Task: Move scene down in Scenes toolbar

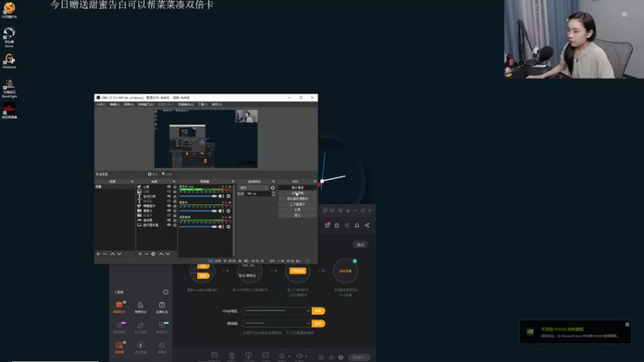Action: 119,254
